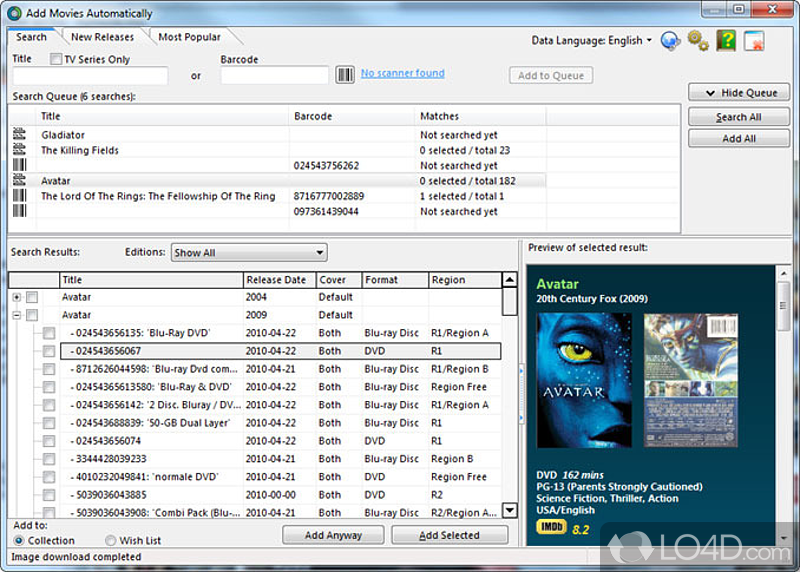Click the results scroll up arrow
Image resolution: width=800 pixels, height=572 pixels.
(509, 280)
